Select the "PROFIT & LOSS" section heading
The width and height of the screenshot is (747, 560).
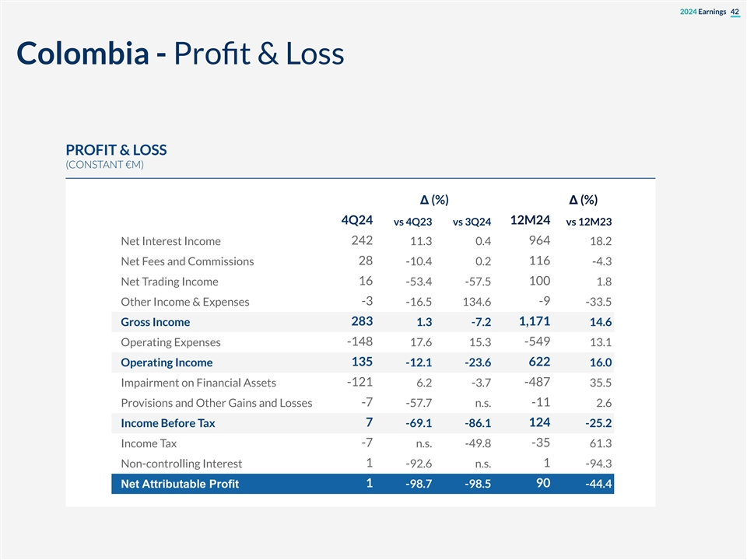pyautogui.click(x=116, y=150)
